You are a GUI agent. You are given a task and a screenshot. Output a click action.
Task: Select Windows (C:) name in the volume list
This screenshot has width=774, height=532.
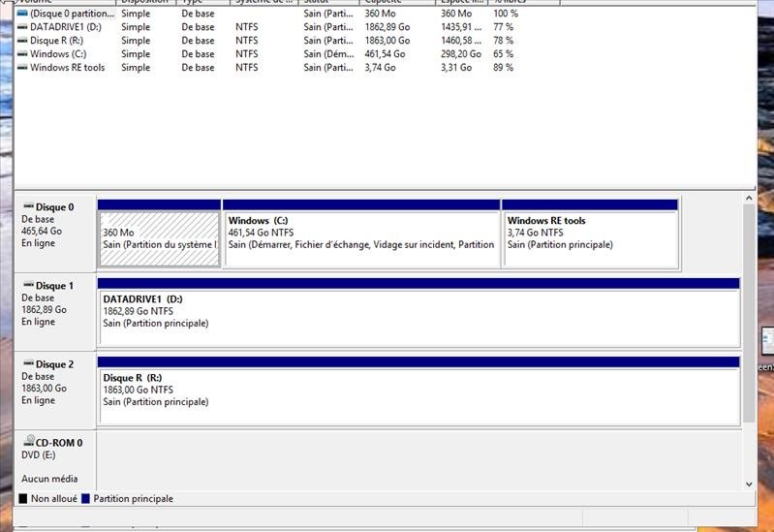[58, 54]
